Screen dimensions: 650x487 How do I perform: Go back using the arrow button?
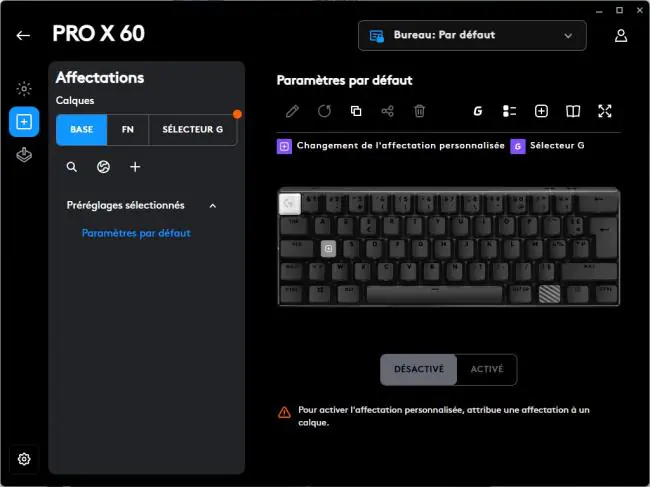tap(23, 35)
